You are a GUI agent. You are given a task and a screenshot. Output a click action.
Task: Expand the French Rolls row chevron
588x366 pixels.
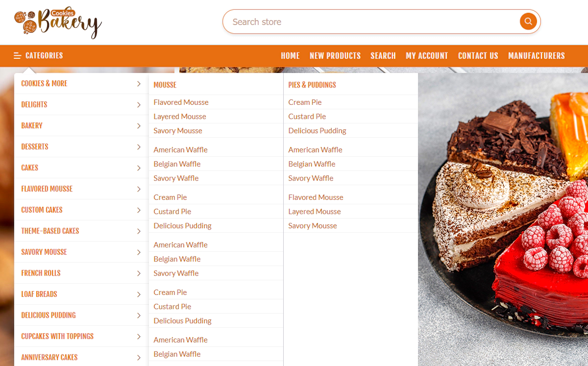click(x=139, y=273)
